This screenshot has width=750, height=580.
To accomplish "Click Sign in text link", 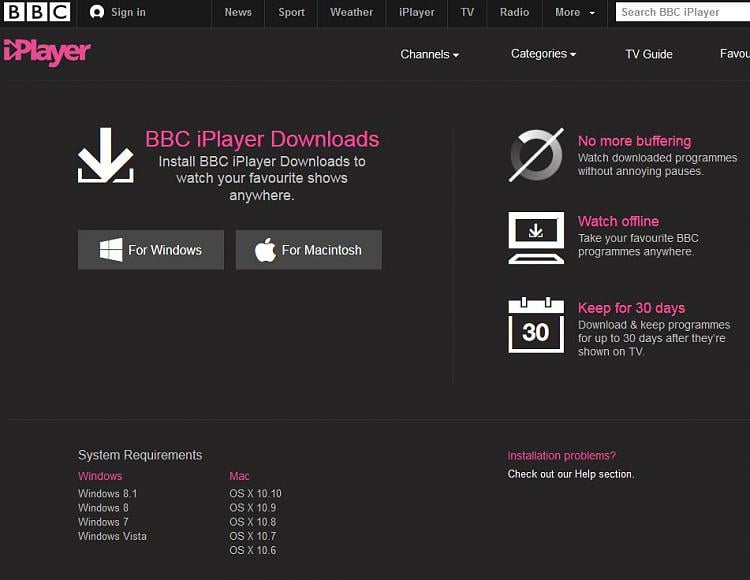I will click(x=128, y=12).
